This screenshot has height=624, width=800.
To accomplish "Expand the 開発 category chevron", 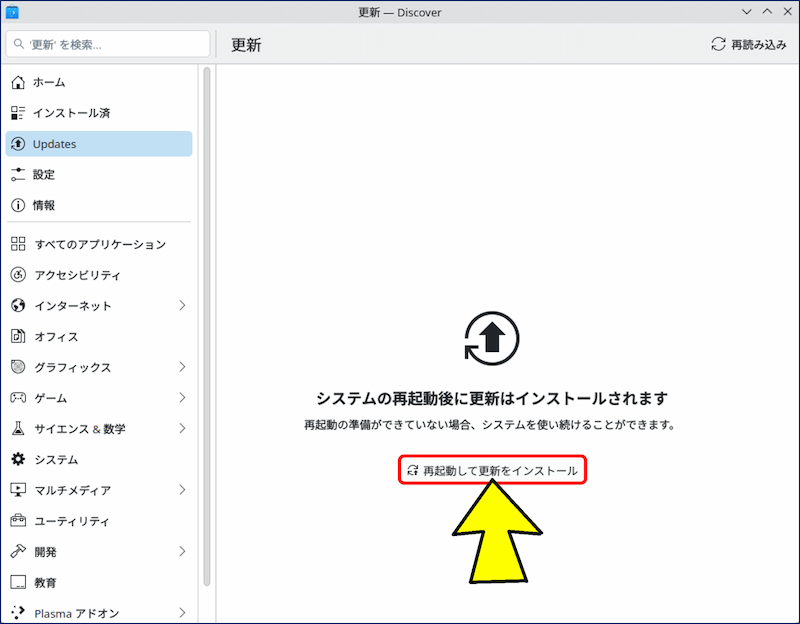I will pos(182,551).
